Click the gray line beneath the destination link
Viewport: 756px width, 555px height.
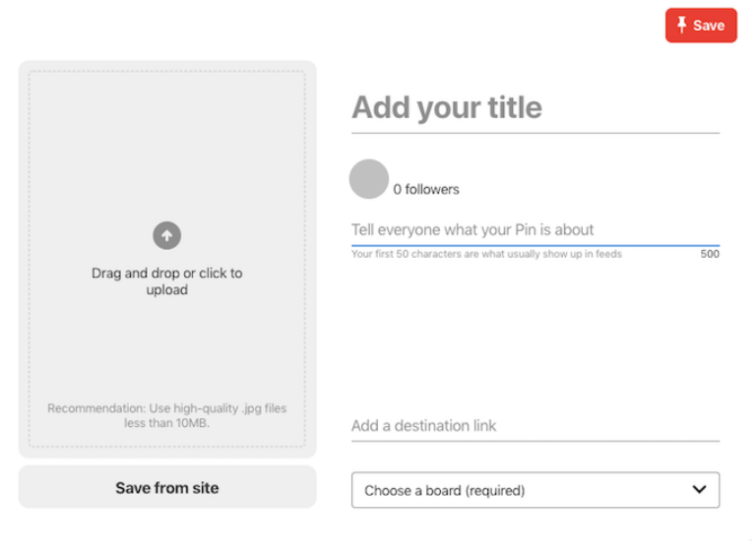535,441
